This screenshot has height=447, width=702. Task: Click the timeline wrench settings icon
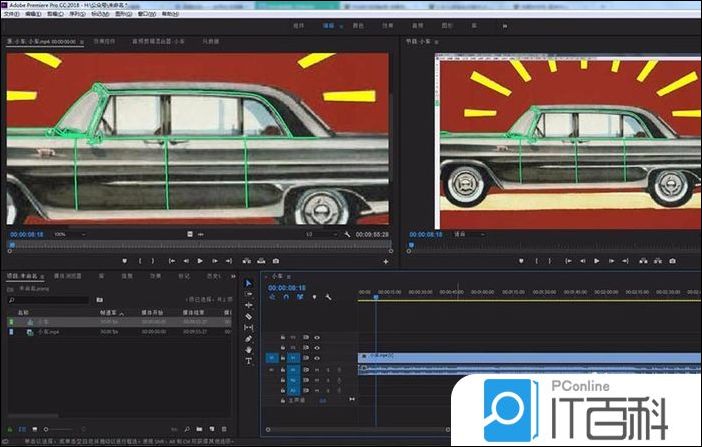[328, 297]
